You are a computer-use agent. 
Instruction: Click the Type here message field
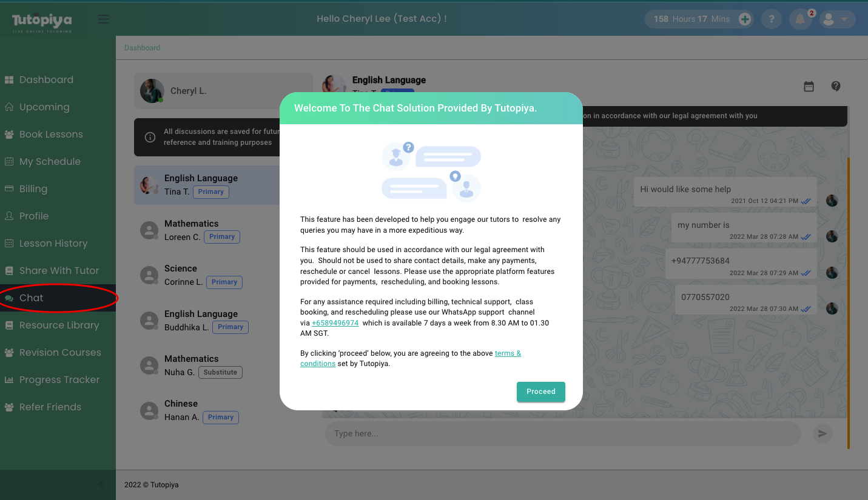(561, 433)
